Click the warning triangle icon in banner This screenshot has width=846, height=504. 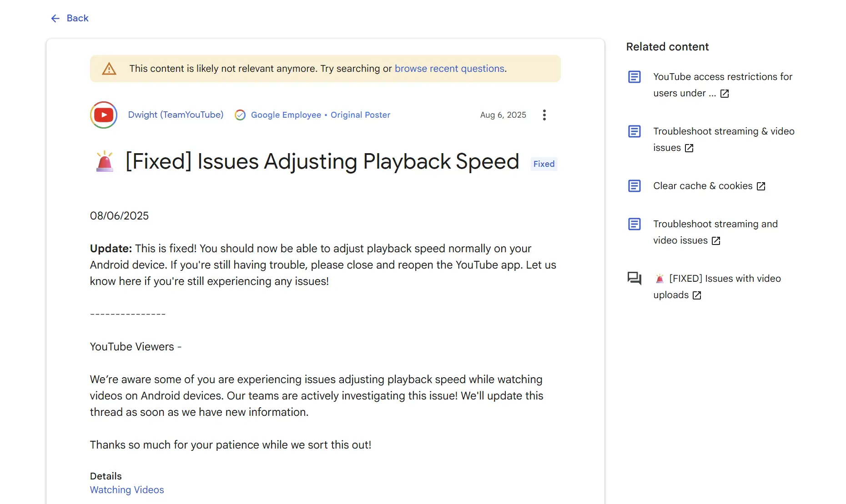(x=109, y=69)
